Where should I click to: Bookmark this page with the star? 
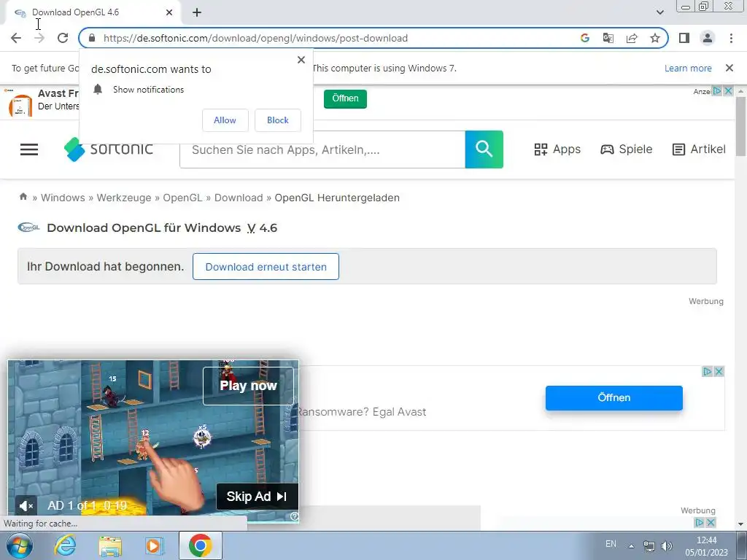click(x=655, y=38)
